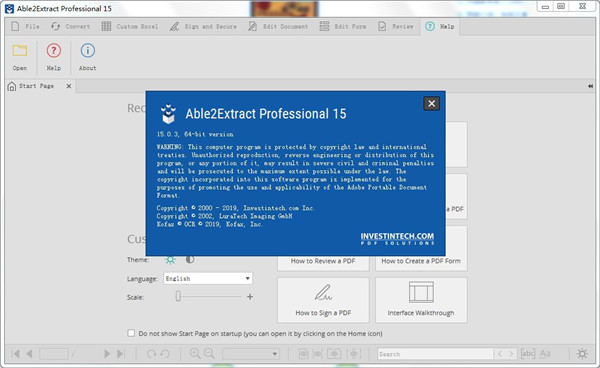
Task: Switch to the Sign and Secure tab
Action: [x=203, y=26]
